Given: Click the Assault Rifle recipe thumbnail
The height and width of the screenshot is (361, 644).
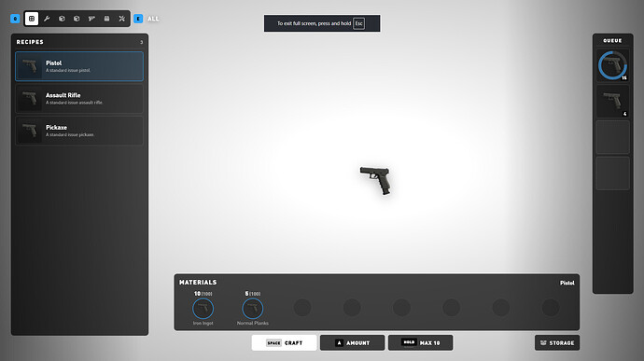Looking at the screenshot, I should pos(30,99).
